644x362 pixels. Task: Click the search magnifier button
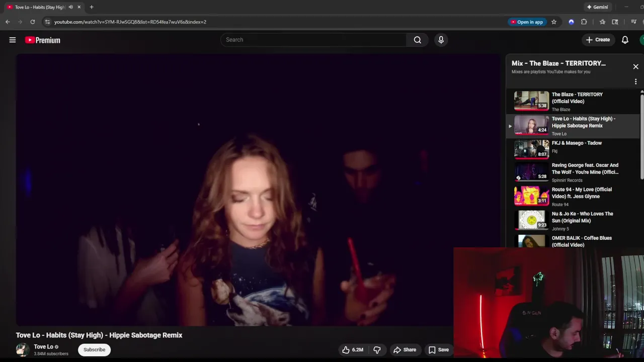pyautogui.click(x=417, y=40)
